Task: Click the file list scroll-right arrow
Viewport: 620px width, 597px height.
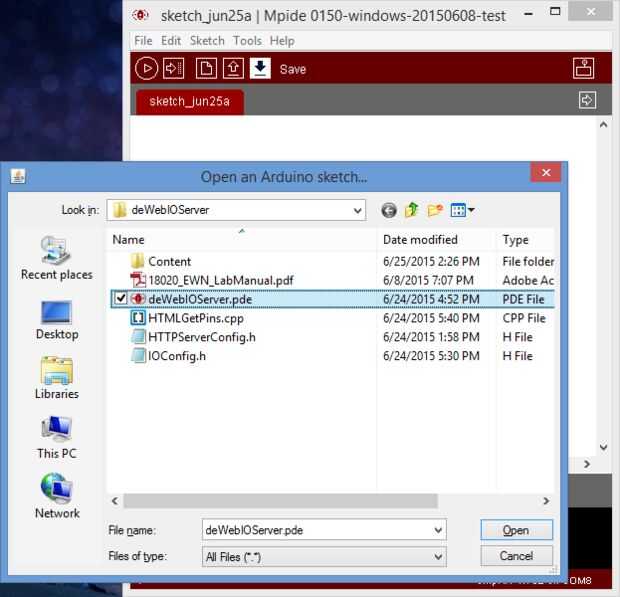Action: pyautogui.click(x=546, y=501)
